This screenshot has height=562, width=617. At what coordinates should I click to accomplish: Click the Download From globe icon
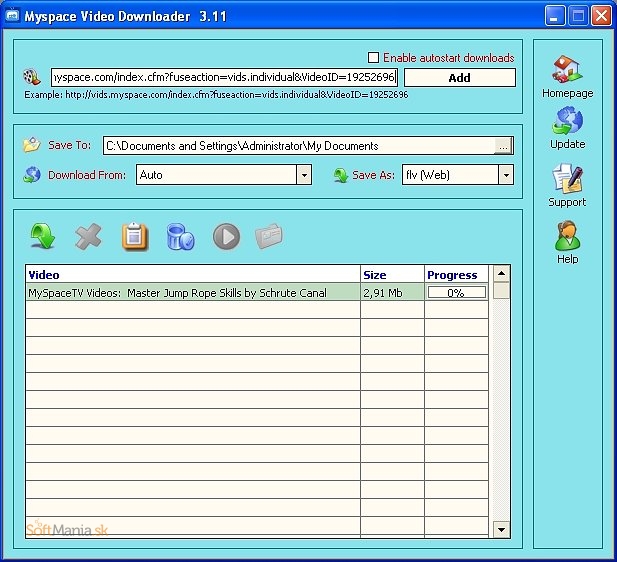coord(31,175)
